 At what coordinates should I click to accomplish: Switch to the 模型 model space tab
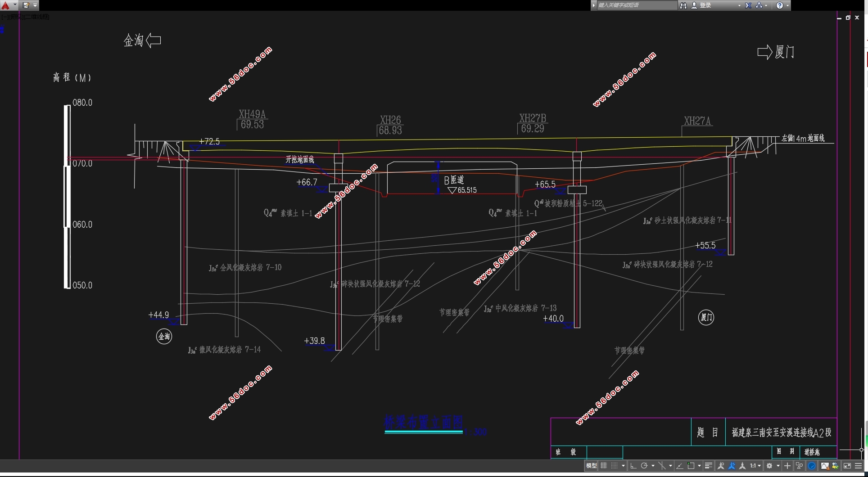coord(591,466)
